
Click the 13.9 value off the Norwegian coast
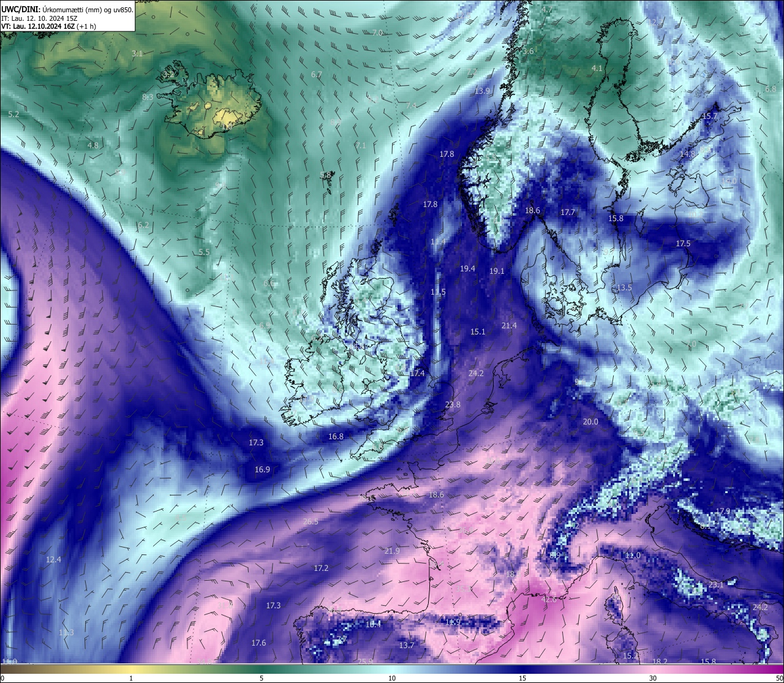pyautogui.click(x=482, y=91)
